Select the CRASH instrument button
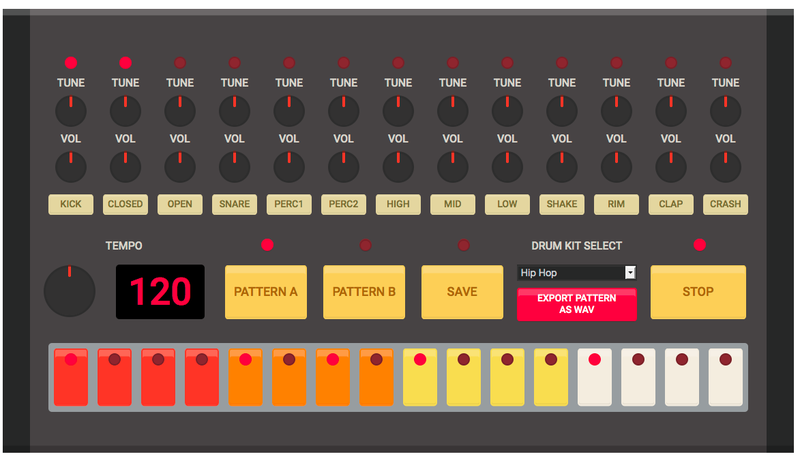The image size is (800, 461). point(726,204)
